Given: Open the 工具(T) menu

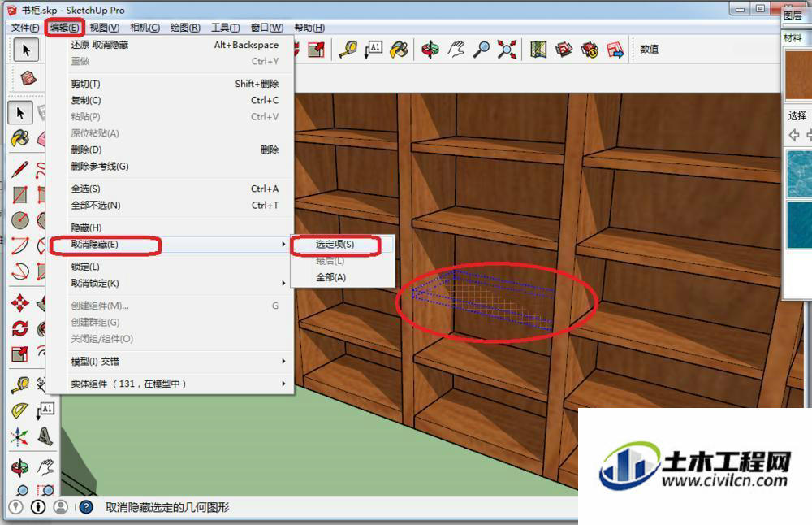Looking at the screenshot, I should point(225,28).
